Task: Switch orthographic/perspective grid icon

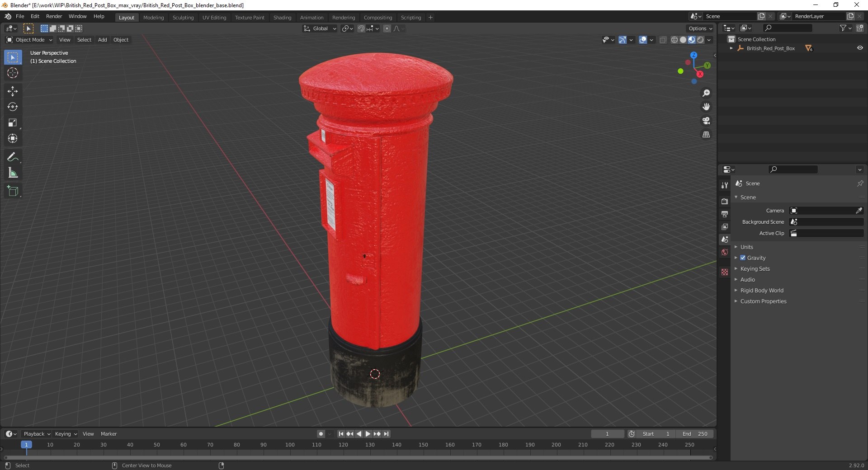Action: click(706, 135)
